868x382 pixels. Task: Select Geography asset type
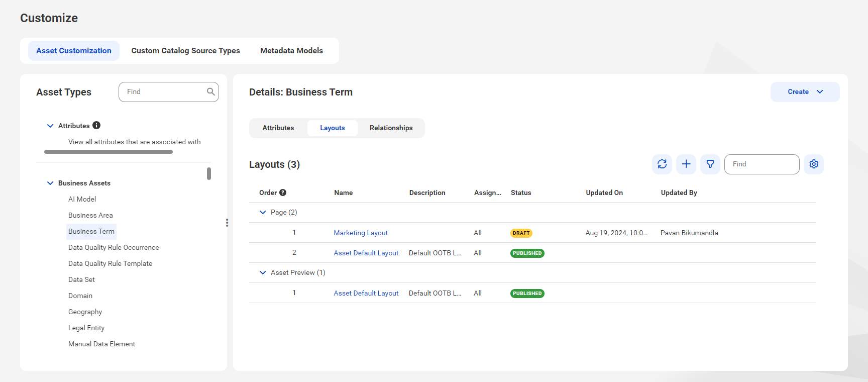(x=85, y=312)
